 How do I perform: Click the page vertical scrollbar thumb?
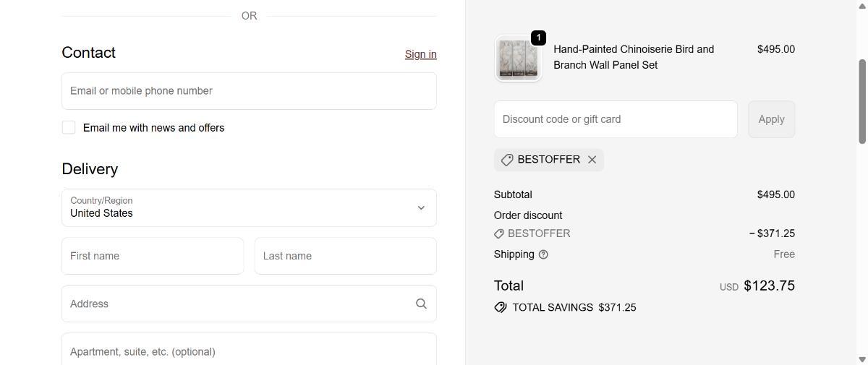tap(861, 101)
